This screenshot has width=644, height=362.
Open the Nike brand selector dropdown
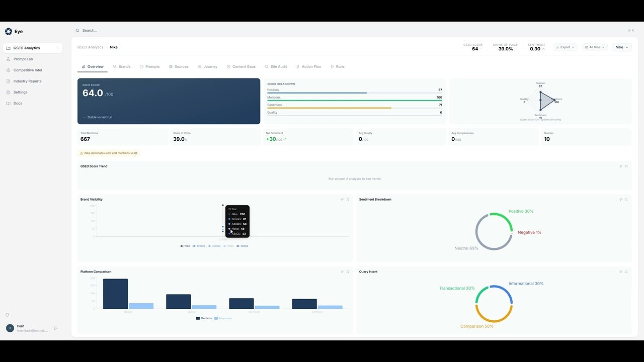point(622,47)
